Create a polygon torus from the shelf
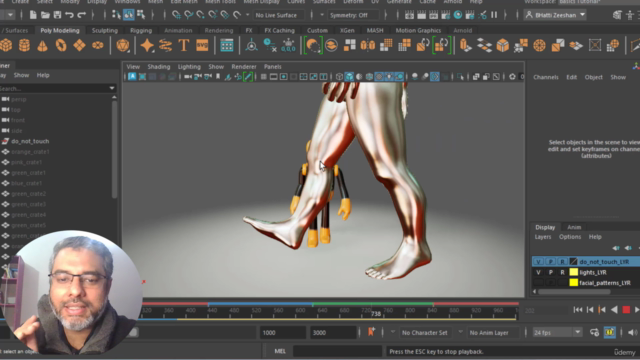Image resolution: width=640 pixels, height=360 pixels. coord(61,45)
